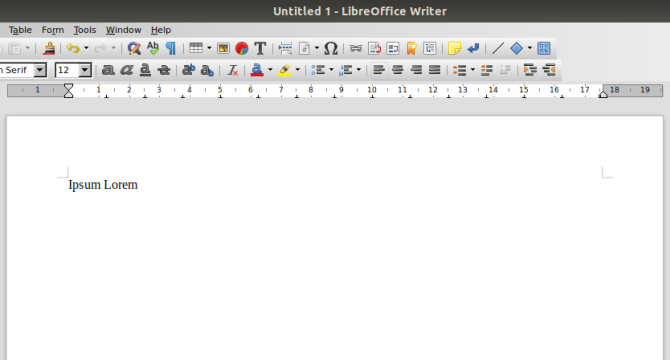This screenshot has height=360, width=670.
Task: Insert a page break icon
Action: tap(285, 48)
